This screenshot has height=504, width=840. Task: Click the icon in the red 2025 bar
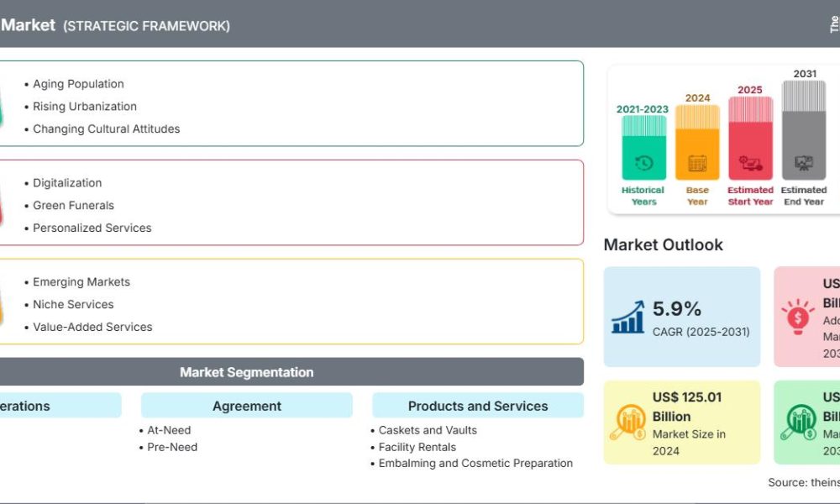(x=750, y=163)
